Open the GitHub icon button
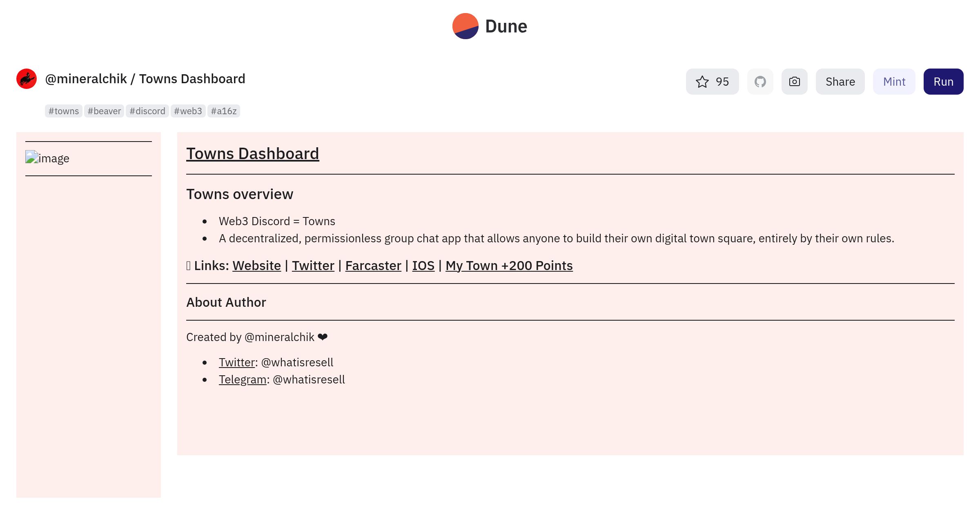This screenshot has height=514, width=980. click(x=760, y=82)
